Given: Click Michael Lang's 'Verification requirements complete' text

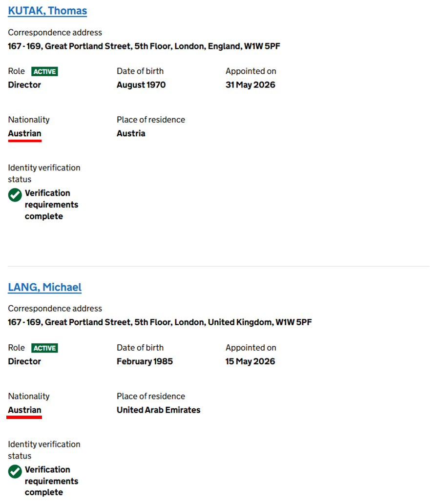Looking at the screenshot, I should (51, 481).
